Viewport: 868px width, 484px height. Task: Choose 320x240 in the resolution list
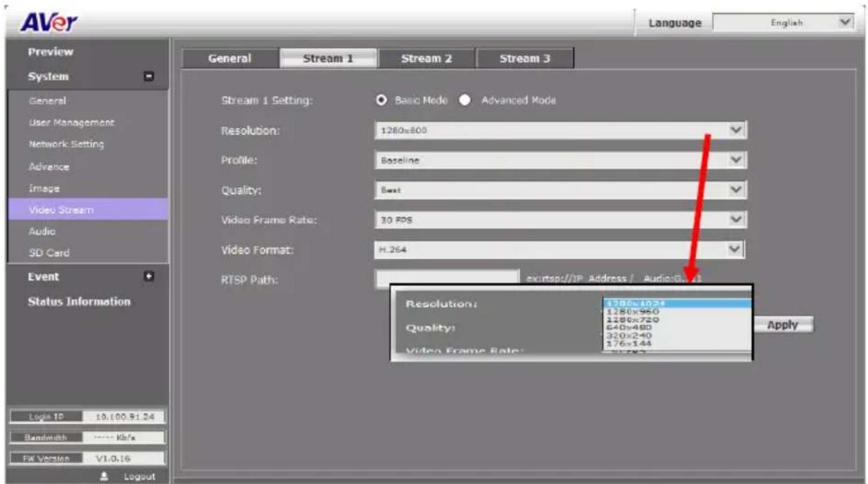click(677, 335)
